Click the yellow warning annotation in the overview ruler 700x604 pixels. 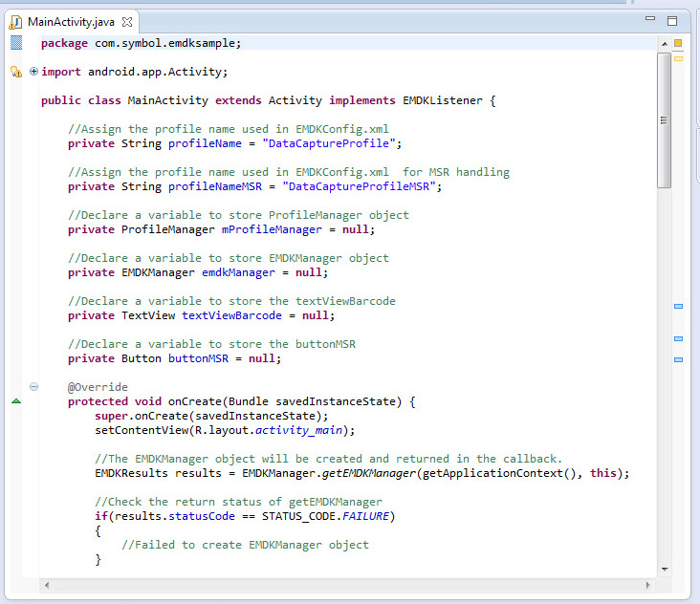(678, 58)
